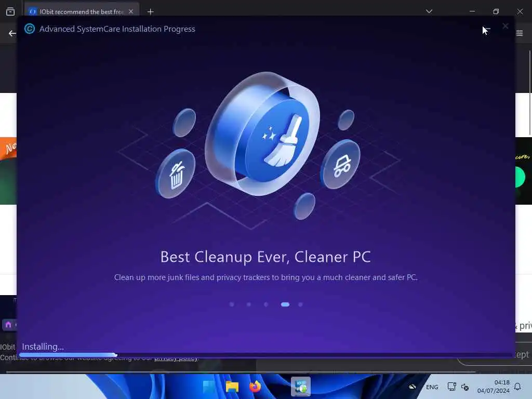This screenshot has height=399, width=532.
Task: Close the IObit browser tab
Action: pos(130,11)
